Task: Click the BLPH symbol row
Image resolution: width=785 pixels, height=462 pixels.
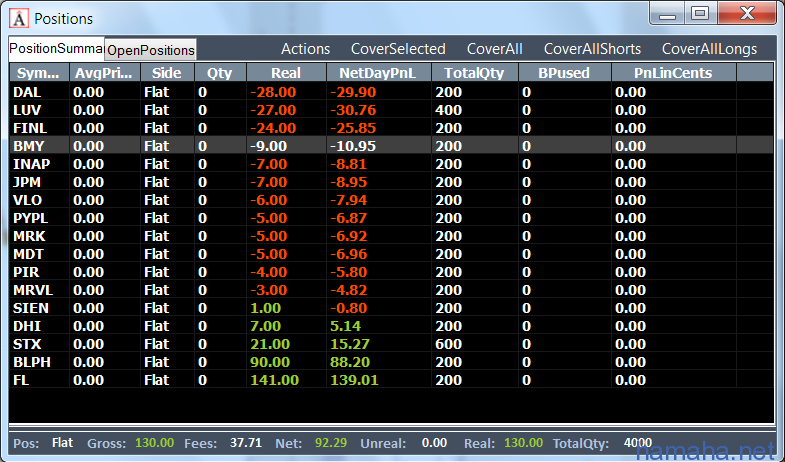Action: point(29,362)
